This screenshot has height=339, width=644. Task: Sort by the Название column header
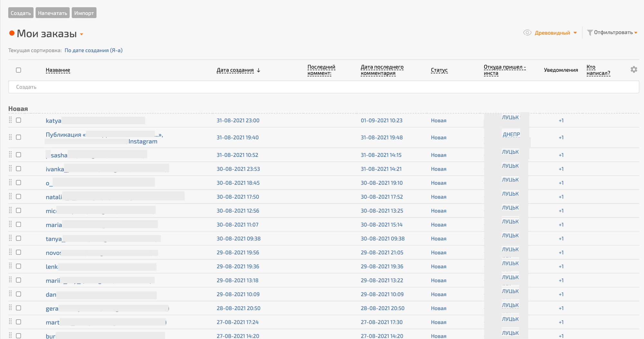(x=58, y=70)
